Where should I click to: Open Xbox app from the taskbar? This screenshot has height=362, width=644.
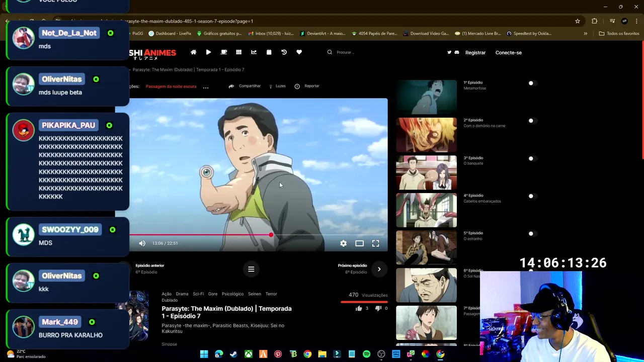click(249, 354)
